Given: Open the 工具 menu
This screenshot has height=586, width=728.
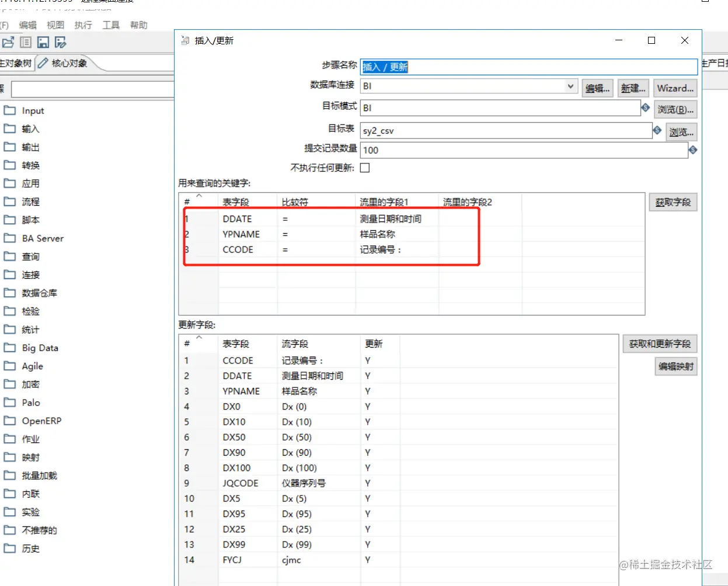Looking at the screenshot, I should 111,25.
